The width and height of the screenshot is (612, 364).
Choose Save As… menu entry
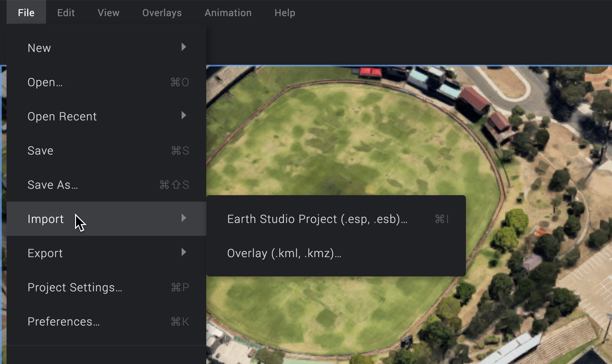click(52, 185)
